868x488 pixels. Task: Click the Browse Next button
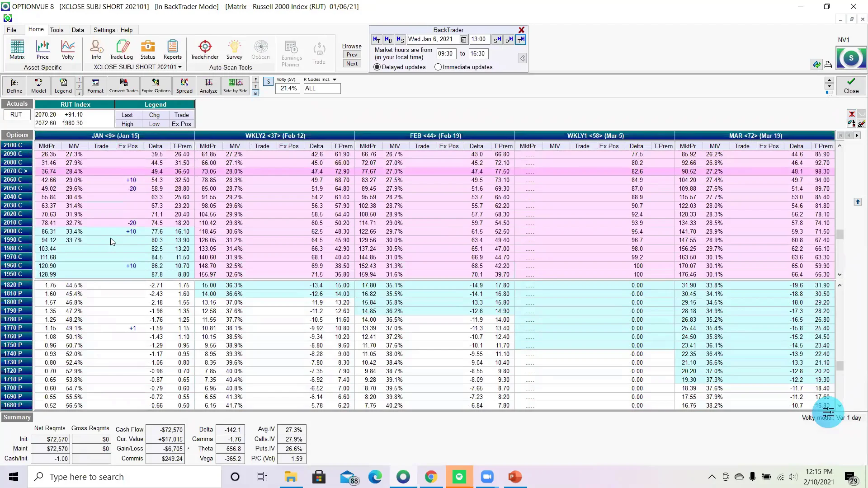(x=352, y=64)
